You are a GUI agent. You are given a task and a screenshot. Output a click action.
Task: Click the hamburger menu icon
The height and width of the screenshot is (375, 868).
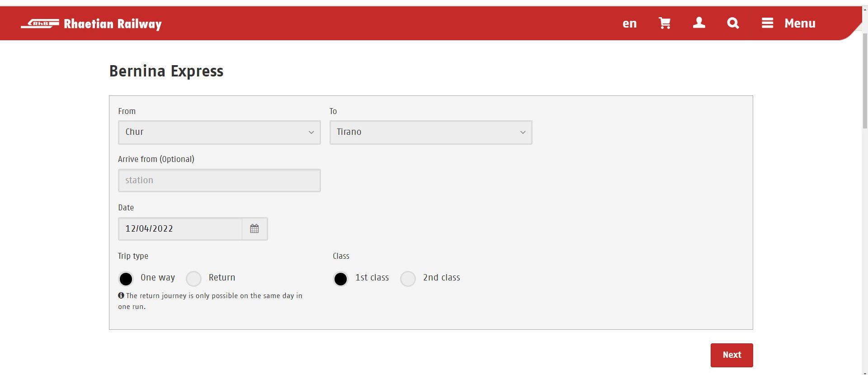tap(767, 23)
